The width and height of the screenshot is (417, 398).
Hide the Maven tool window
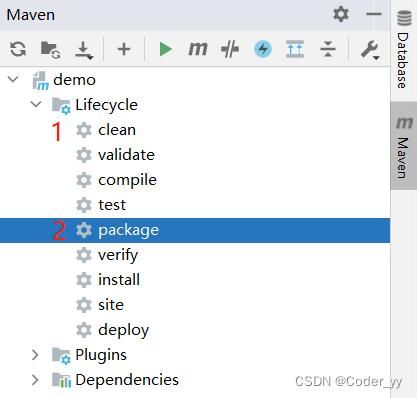pyautogui.click(x=374, y=14)
